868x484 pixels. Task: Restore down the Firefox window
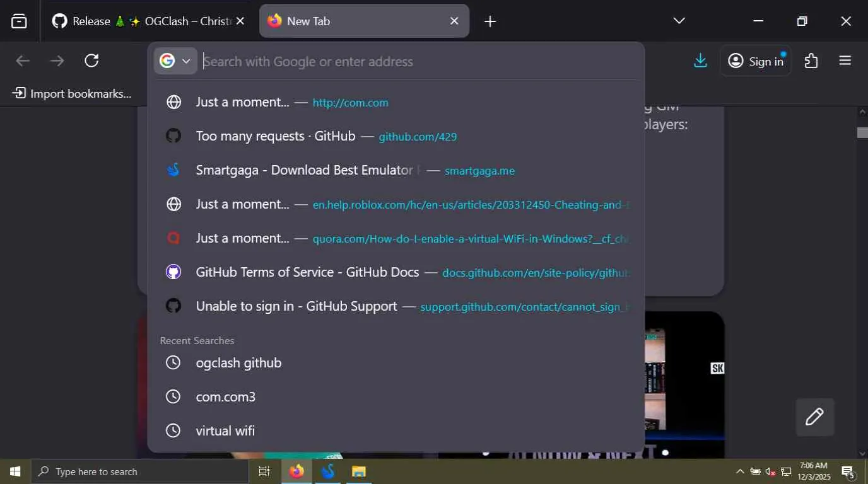802,21
